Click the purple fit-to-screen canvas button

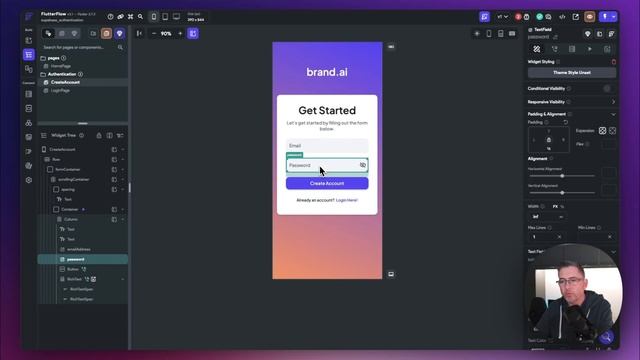tap(193, 33)
